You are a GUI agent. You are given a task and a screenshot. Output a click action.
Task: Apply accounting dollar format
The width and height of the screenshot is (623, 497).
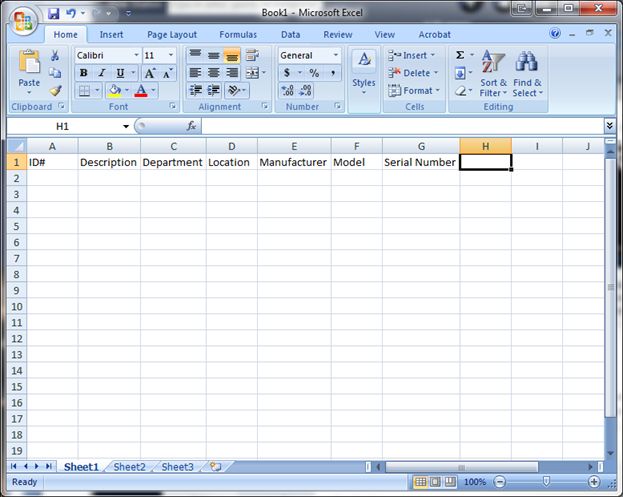287,73
